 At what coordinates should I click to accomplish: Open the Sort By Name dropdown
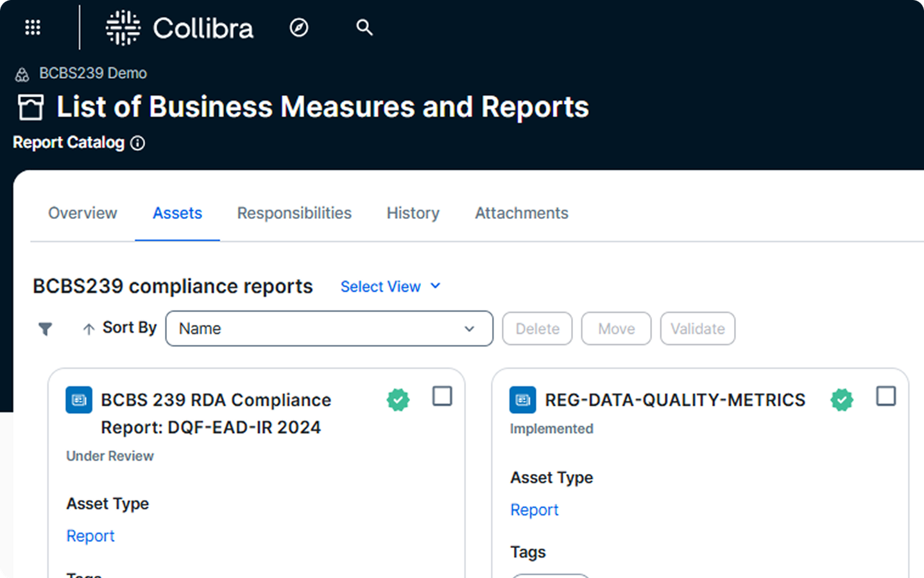(x=329, y=329)
